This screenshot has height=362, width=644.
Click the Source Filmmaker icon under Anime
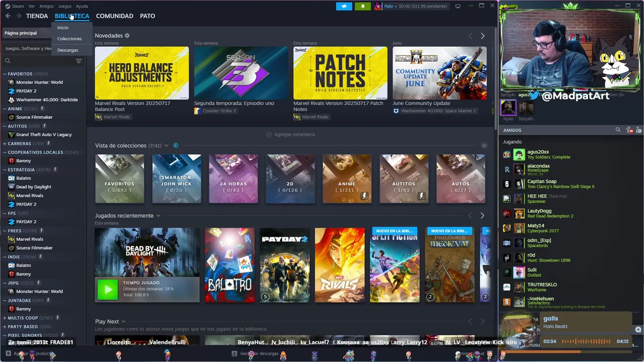(x=12, y=117)
